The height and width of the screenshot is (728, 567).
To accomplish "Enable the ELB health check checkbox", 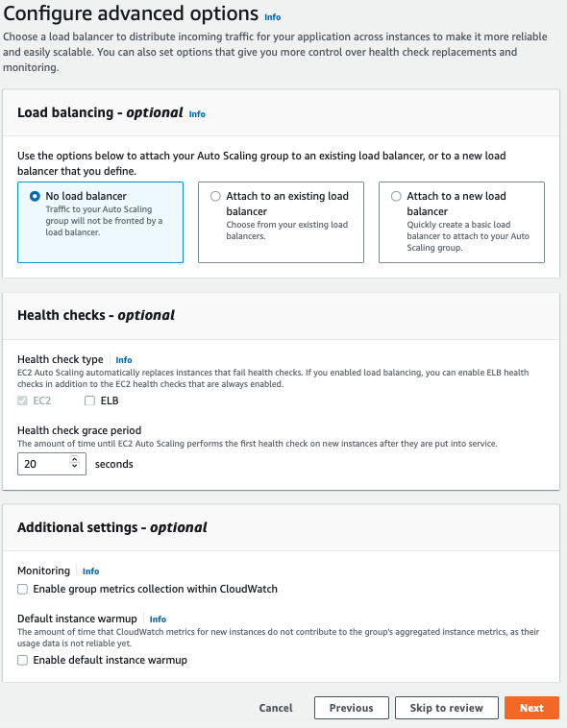I will 89,400.
